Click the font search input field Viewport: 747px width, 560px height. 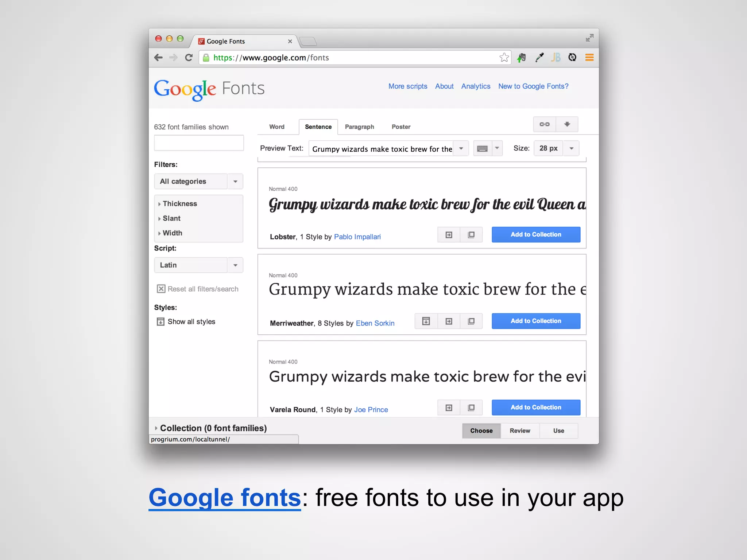click(x=199, y=143)
